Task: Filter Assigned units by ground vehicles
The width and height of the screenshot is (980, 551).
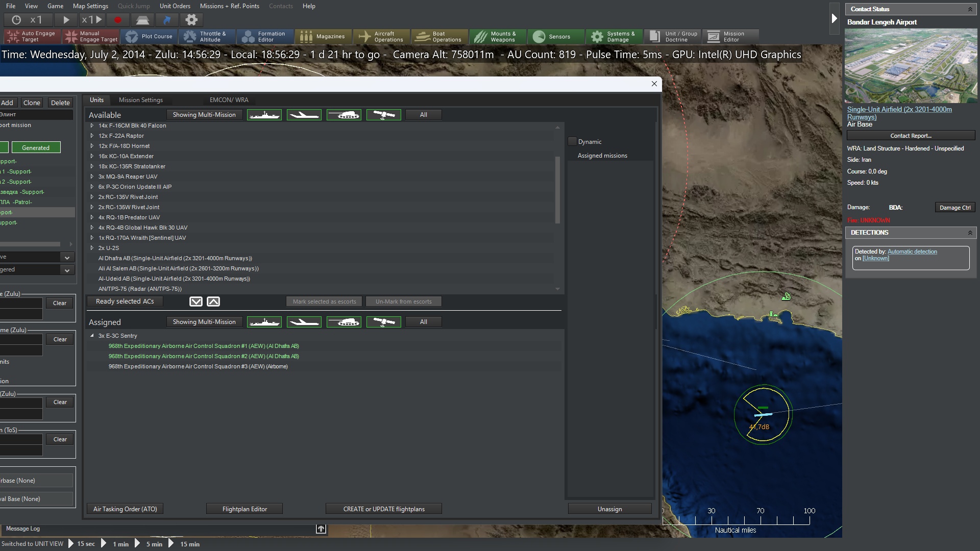Action: click(344, 322)
